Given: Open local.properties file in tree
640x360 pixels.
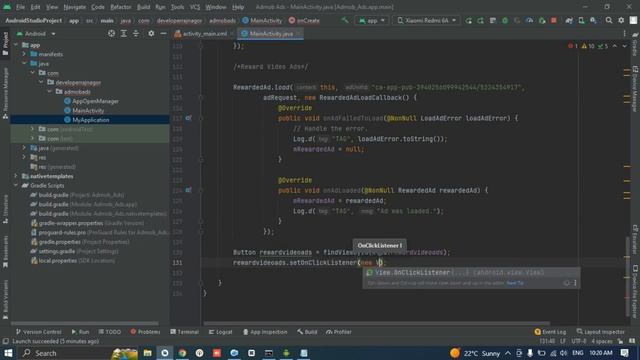Looking at the screenshot, I should [73, 260].
